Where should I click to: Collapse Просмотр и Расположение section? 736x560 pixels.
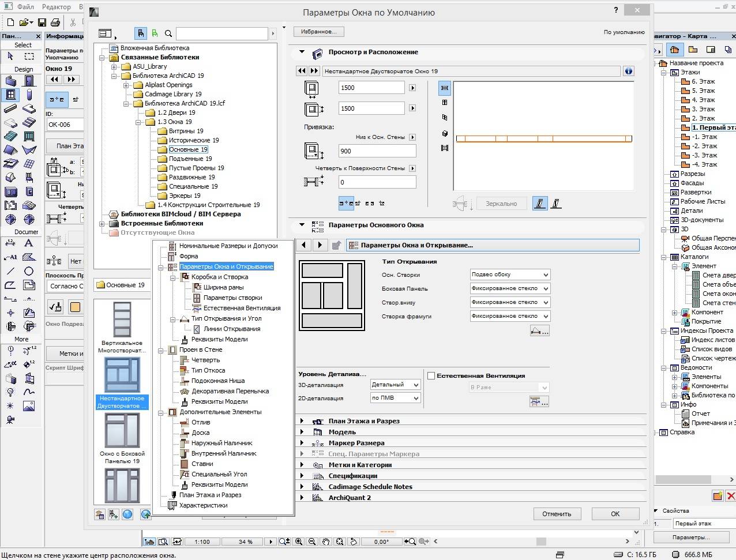coord(302,52)
